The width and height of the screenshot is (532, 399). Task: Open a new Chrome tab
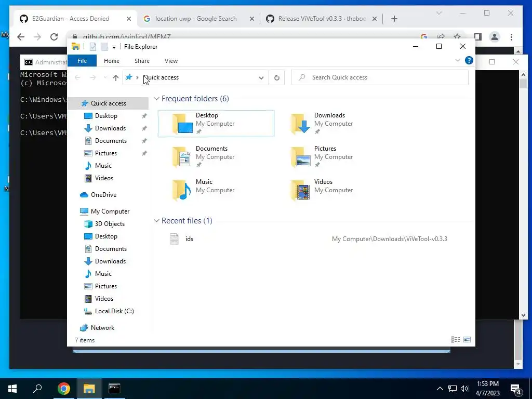point(394,19)
